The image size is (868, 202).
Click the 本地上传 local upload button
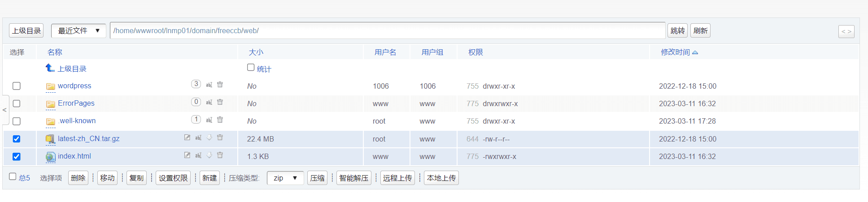pyautogui.click(x=441, y=178)
